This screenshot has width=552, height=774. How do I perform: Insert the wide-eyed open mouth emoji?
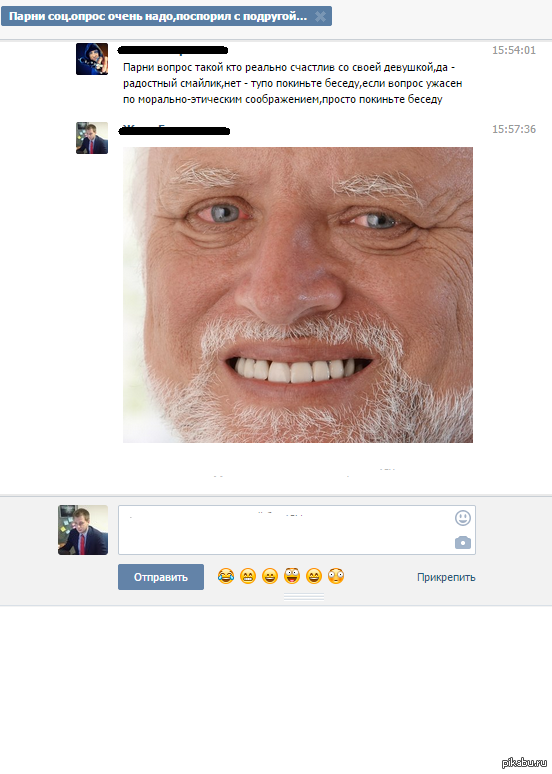pos(292,576)
